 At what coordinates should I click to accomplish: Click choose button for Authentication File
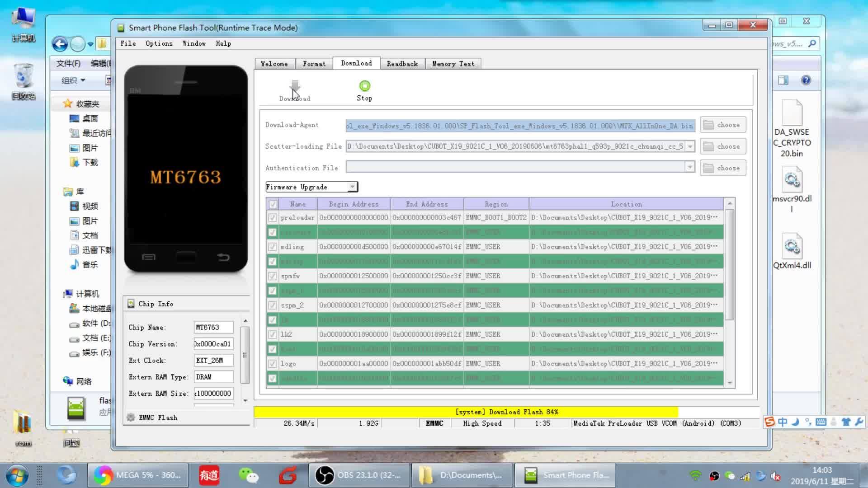point(722,168)
